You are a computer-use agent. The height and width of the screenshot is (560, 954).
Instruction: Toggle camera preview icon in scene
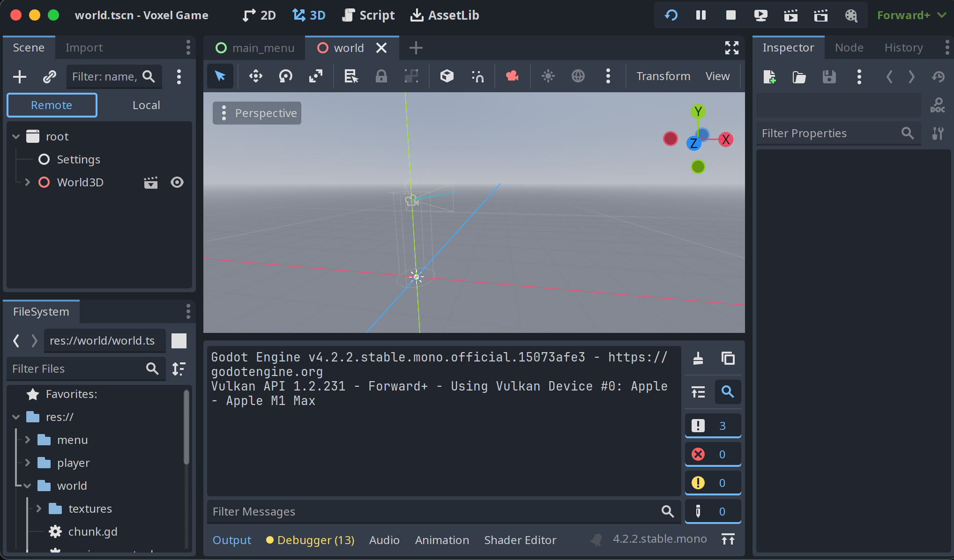512,75
